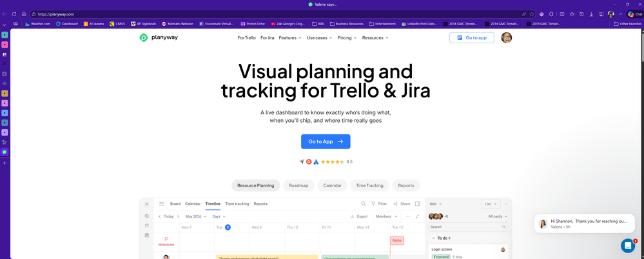Click the browser Back arrow
644x259 pixels.
pyautogui.click(x=4, y=14)
